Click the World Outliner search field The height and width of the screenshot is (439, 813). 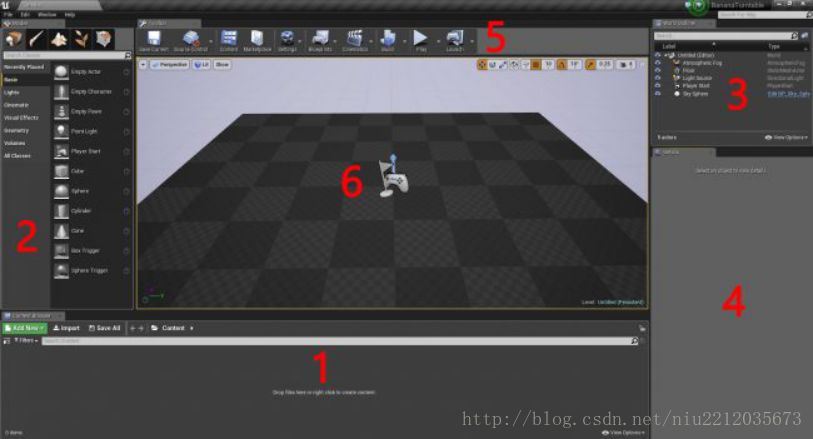coord(726,36)
